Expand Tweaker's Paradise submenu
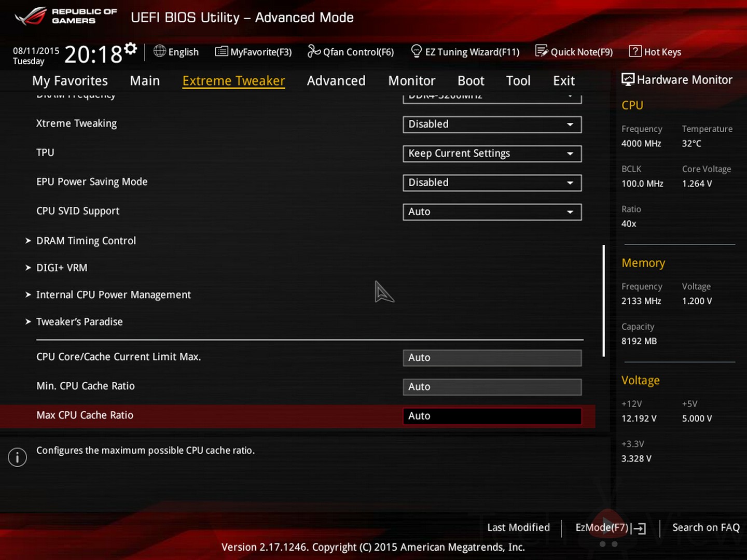This screenshot has width=747, height=560. [79, 321]
